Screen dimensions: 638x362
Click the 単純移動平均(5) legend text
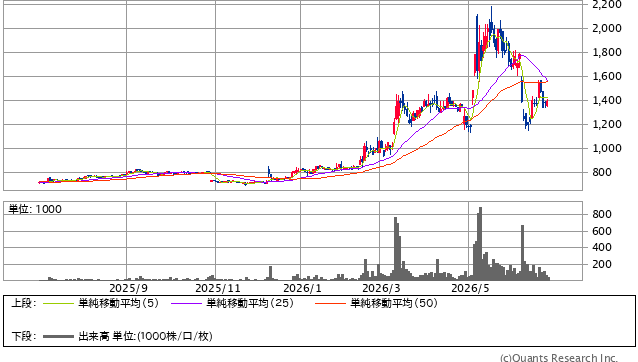click(118, 303)
